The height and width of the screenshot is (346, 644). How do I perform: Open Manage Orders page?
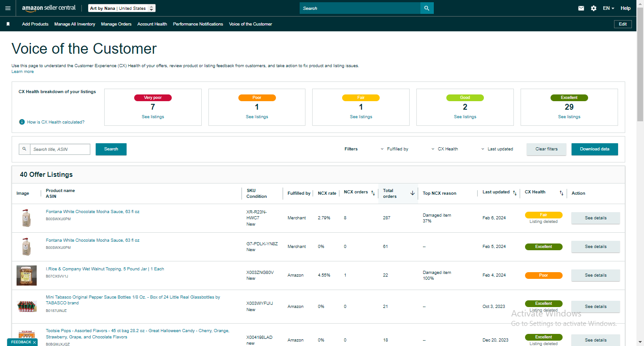(x=116, y=24)
